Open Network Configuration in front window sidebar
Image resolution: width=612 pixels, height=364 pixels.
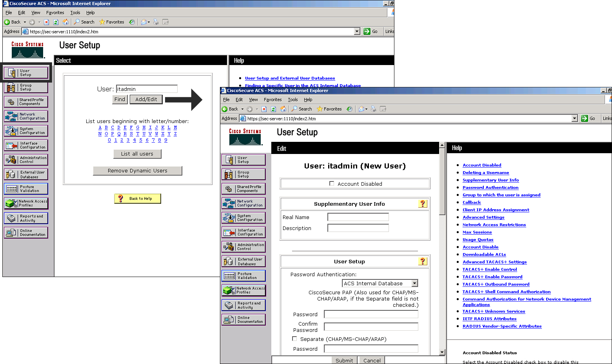pos(243,203)
